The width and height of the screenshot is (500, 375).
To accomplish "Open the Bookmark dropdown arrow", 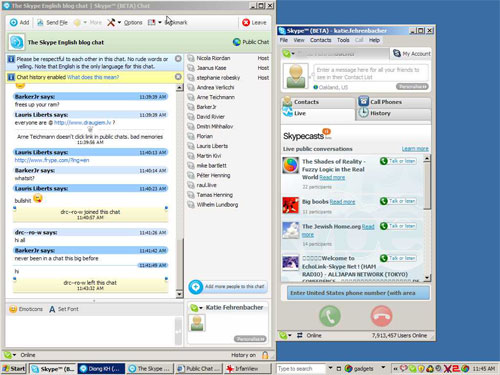I will 160,22.
